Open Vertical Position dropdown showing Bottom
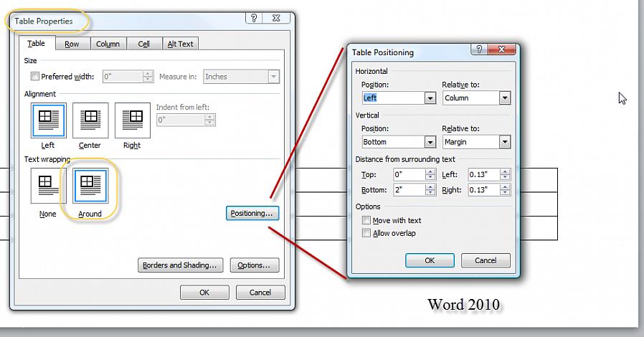The image size is (644, 337). [x=430, y=142]
